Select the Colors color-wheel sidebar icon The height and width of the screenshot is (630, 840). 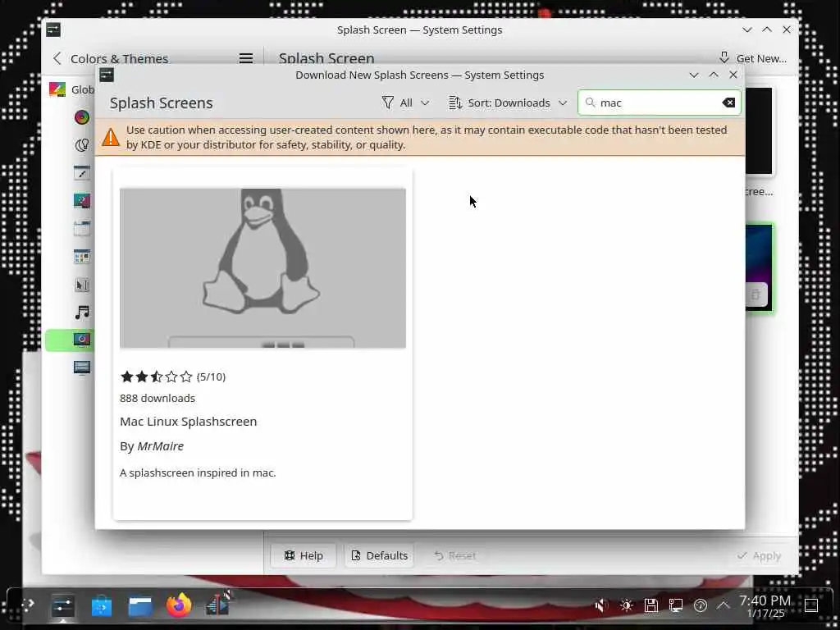click(x=82, y=116)
